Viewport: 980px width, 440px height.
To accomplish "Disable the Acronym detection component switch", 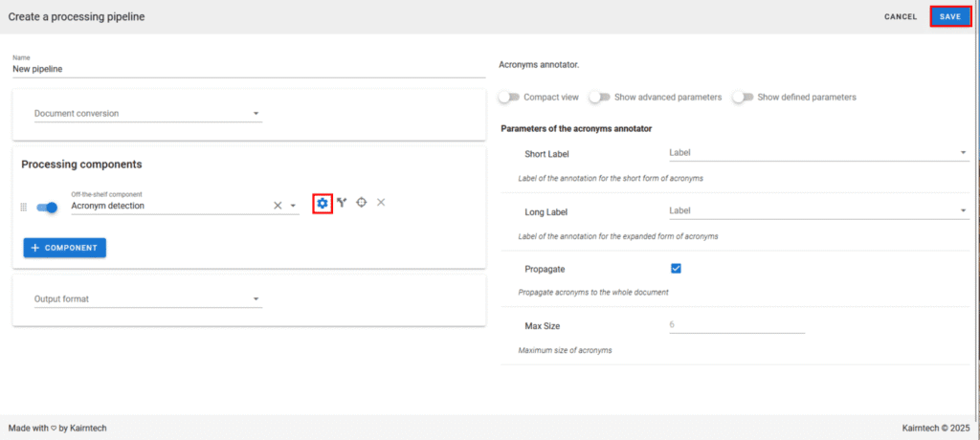I will (x=46, y=208).
